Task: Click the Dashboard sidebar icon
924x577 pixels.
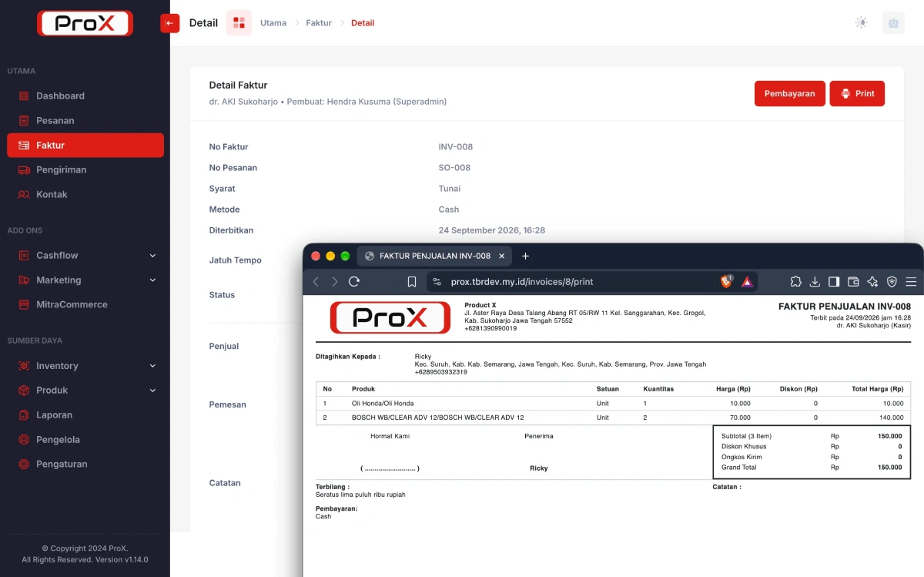Action: (24, 96)
